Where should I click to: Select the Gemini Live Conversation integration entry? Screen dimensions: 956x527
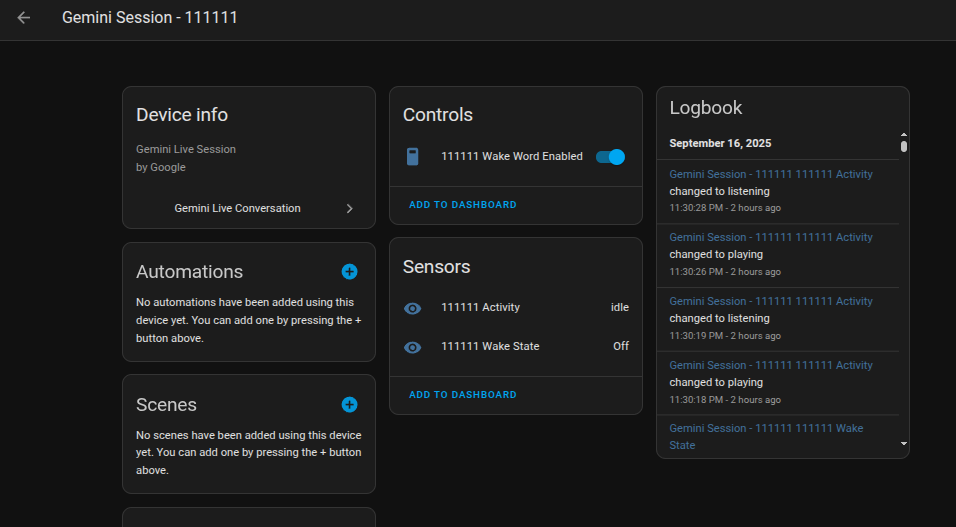(237, 209)
